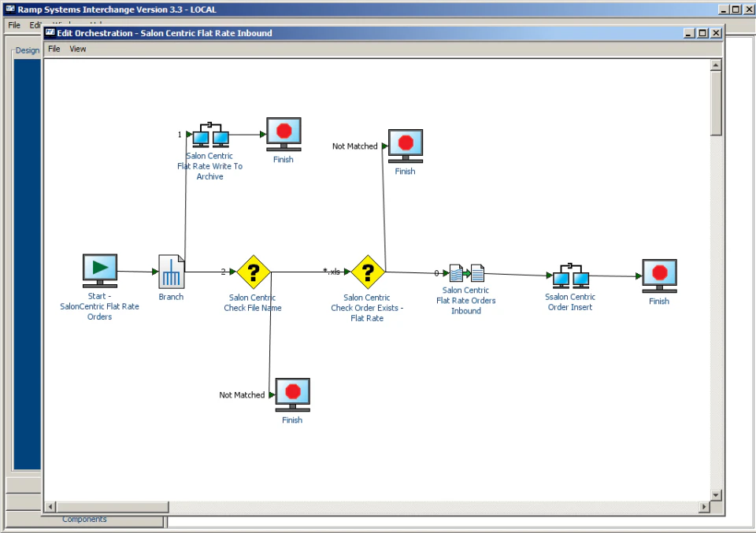Open the View menu
Screen dimensions: 756x533
[77, 49]
